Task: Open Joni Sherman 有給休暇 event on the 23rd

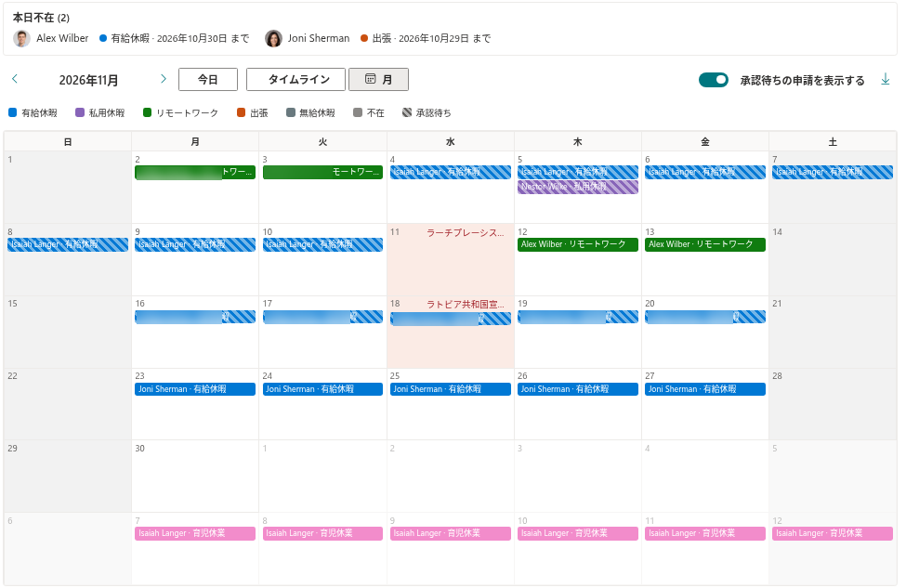Action: pos(195,389)
